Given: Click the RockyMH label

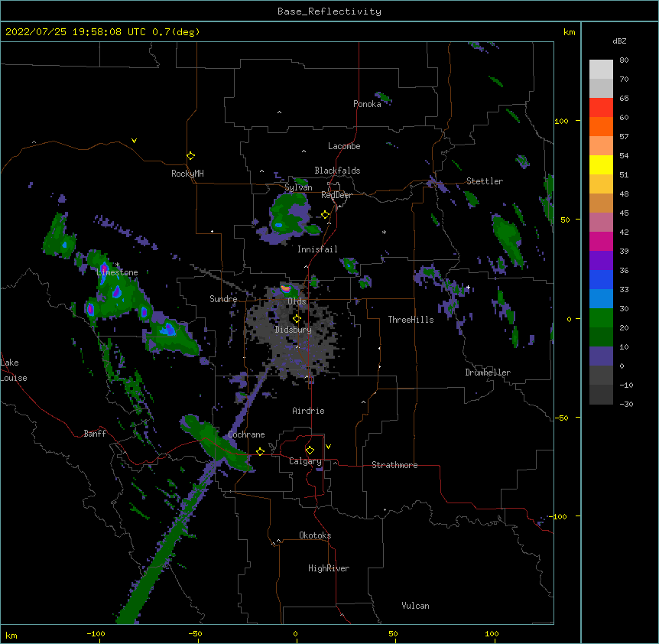Looking at the screenshot, I should [187, 173].
